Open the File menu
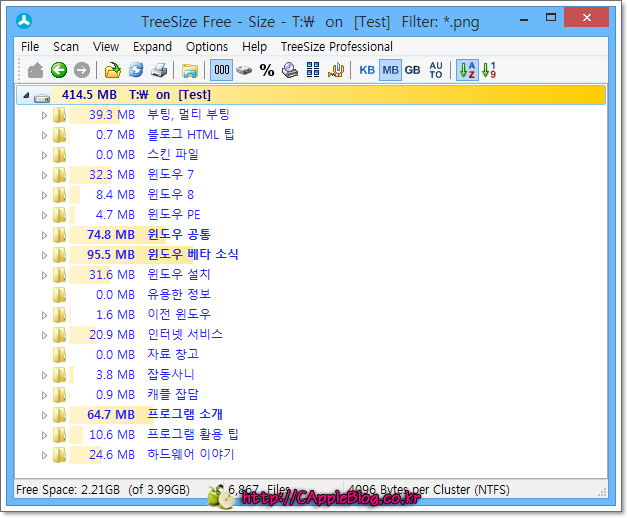 [30, 46]
